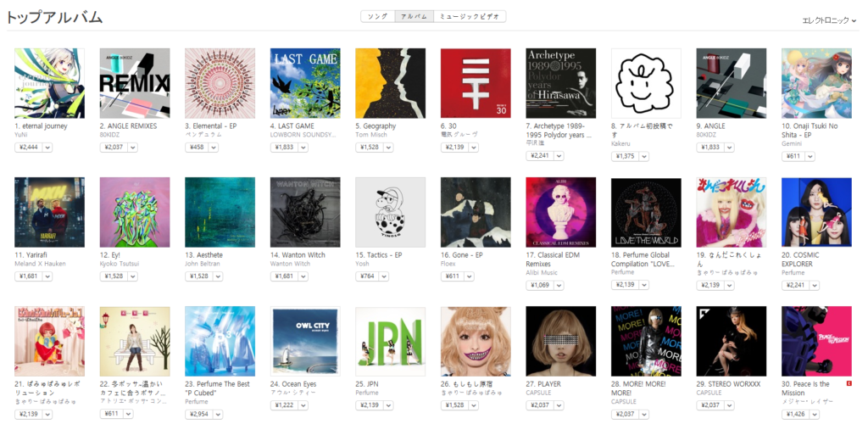Switch to the ソング tab
Viewport: 868px width, 424px height.
coord(377,17)
